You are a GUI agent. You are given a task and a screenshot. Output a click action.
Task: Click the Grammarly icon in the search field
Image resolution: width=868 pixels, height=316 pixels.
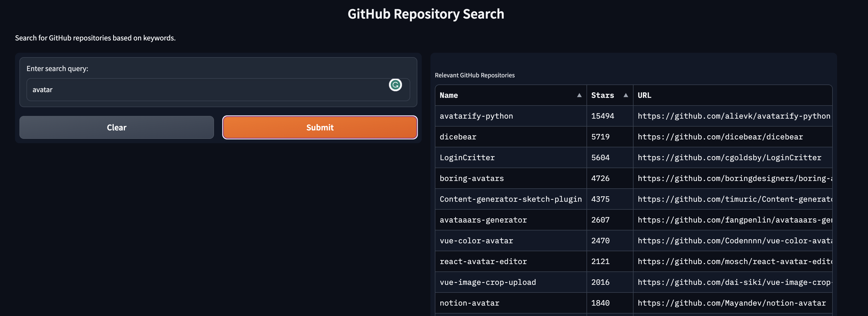tap(395, 85)
